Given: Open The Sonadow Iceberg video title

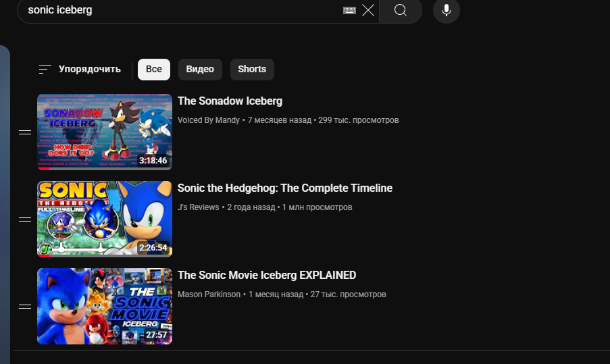Looking at the screenshot, I should click(230, 101).
